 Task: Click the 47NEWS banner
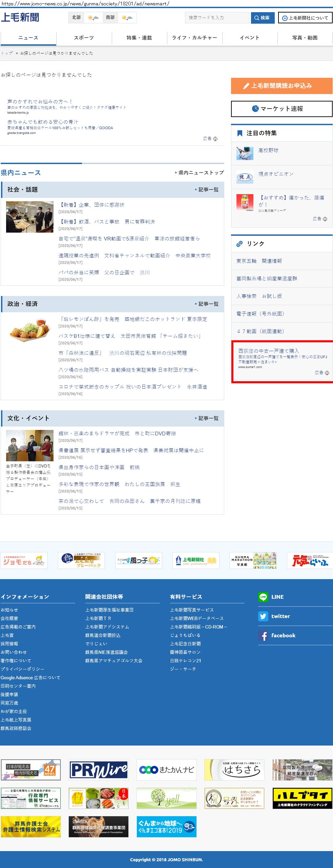31,770
